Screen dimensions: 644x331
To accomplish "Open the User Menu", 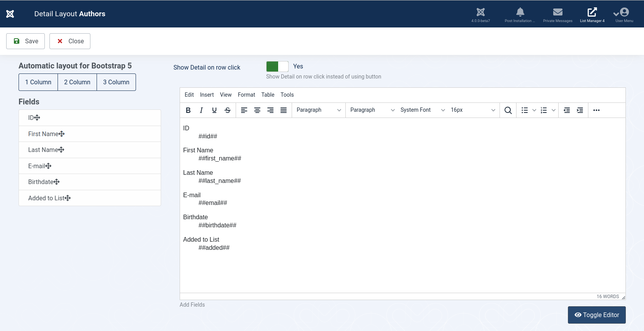I will pyautogui.click(x=624, y=15).
